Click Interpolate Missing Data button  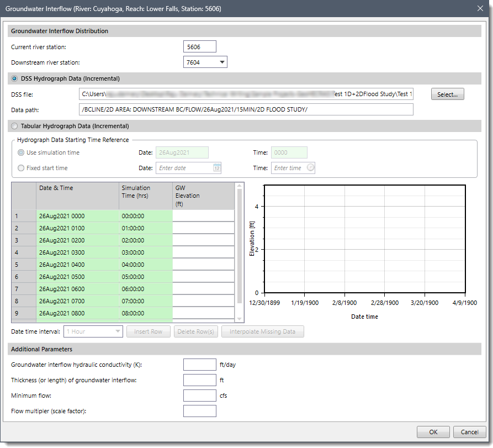263,331
